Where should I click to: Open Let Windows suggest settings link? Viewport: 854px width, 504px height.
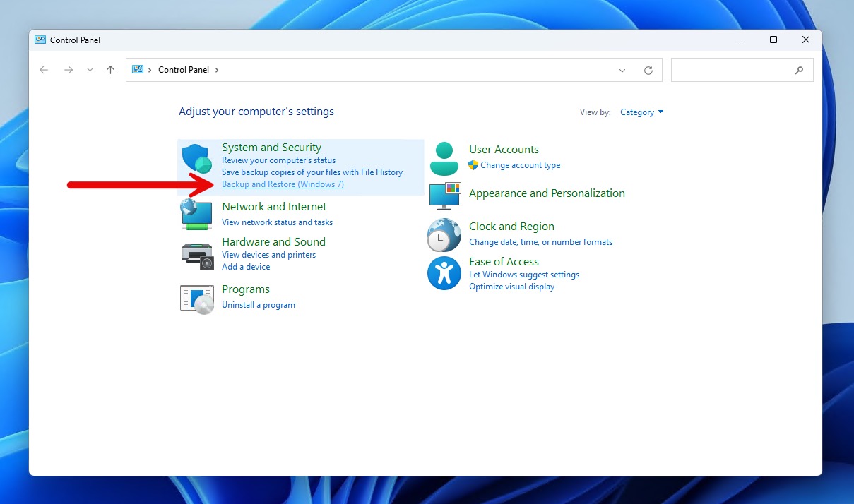tap(524, 275)
